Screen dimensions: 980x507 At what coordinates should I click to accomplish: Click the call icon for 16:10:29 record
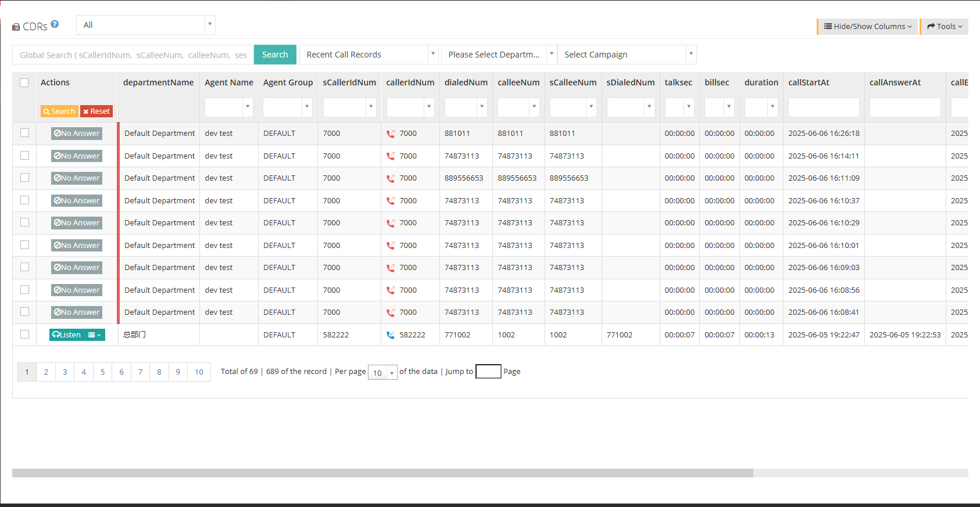391,223
